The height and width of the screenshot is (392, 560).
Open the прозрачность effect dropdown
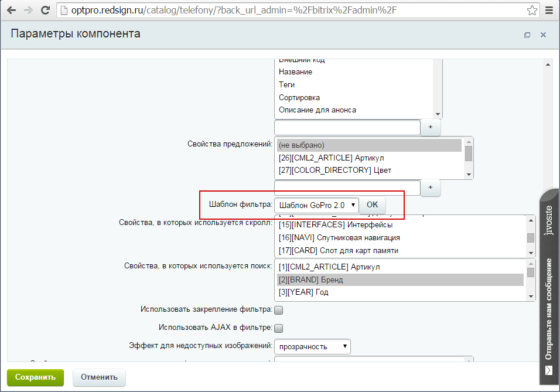[x=312, y=346]
